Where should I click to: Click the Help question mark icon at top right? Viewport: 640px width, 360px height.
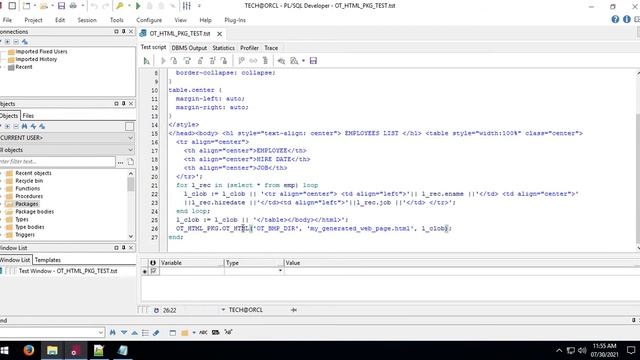pyautogui.click(x=615, y=20)
